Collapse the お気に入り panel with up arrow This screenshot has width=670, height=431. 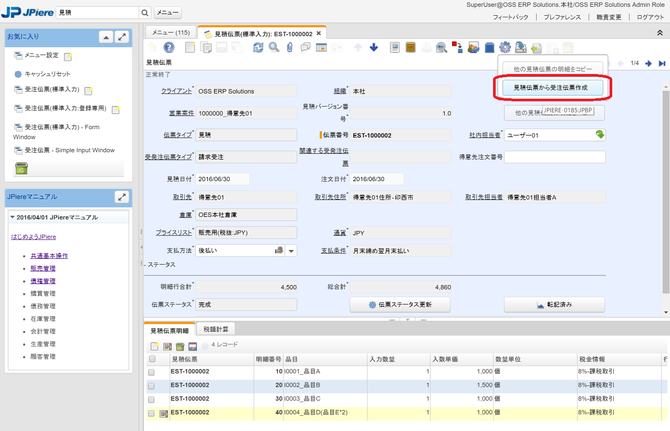coord(106,37)
